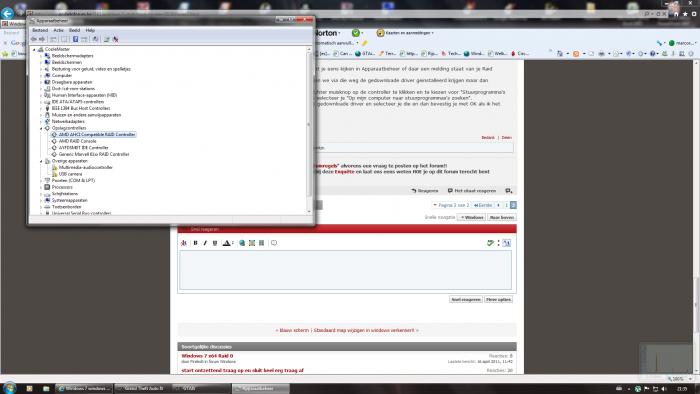
Task: Click the insert link globe icon
Action: tap(242, 243)
